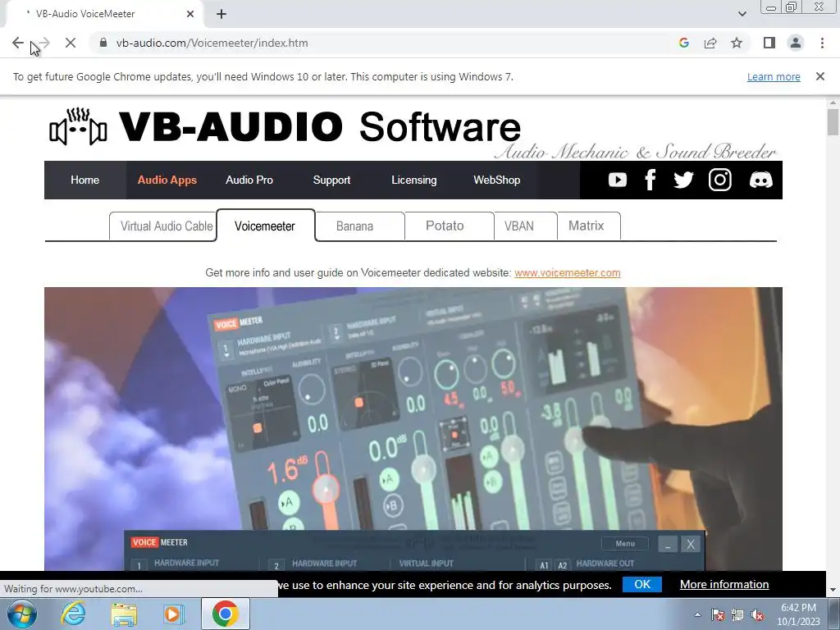Click the Menu button in Voicemeeter image
The width and height of the screenshot is (840, 630).
tap(624, 543)
